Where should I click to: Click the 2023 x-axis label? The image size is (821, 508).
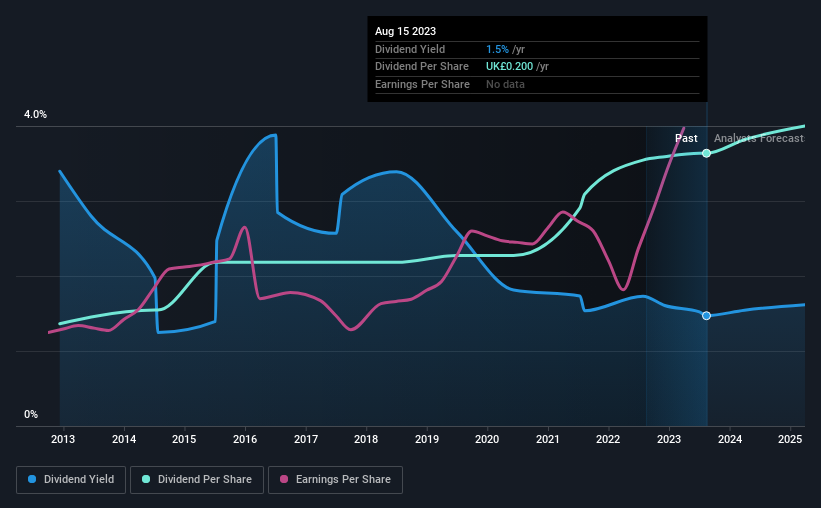click(x=669, y=439)
